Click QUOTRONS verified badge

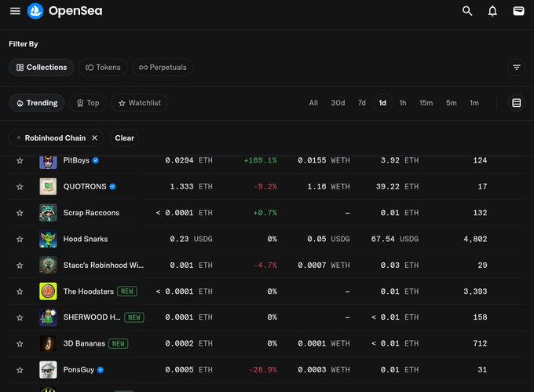tap(113, 187)
